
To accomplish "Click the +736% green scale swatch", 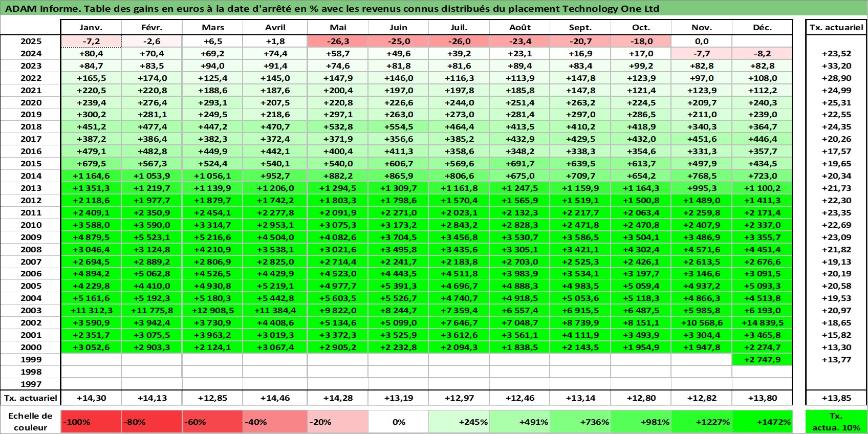I will click(580, 422).
